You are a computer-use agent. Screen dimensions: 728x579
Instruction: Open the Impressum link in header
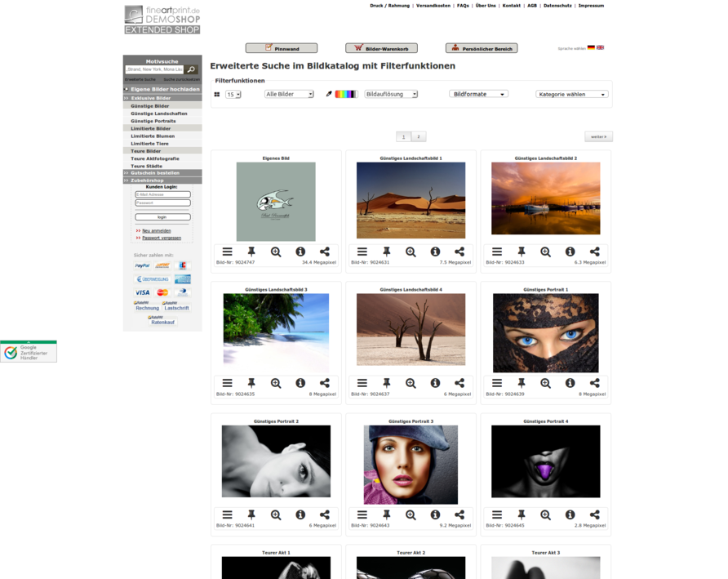[x=591, y=6]
